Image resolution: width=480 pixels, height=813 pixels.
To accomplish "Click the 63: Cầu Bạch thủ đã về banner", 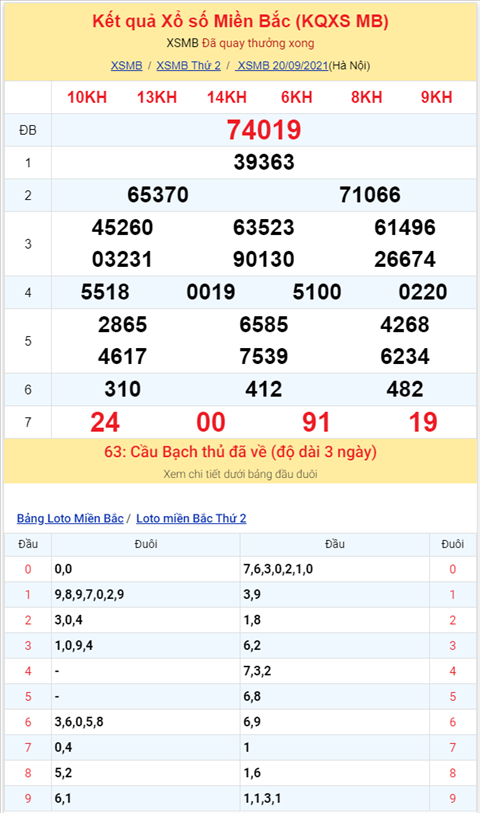I will [241, 452].
